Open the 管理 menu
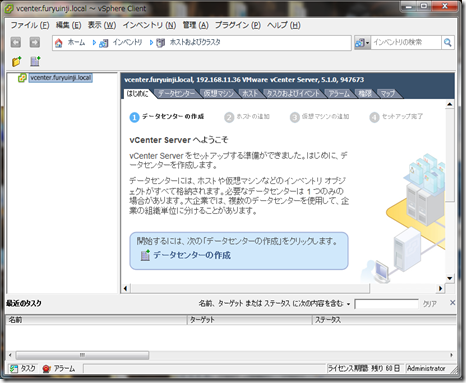This screenshot has width=466, height=383. [195, 25]
